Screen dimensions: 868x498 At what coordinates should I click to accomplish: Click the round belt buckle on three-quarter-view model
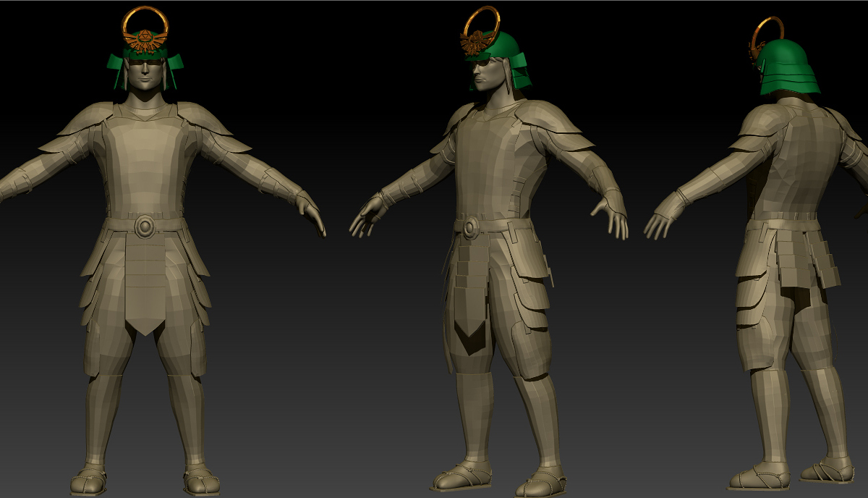[471, 228]
